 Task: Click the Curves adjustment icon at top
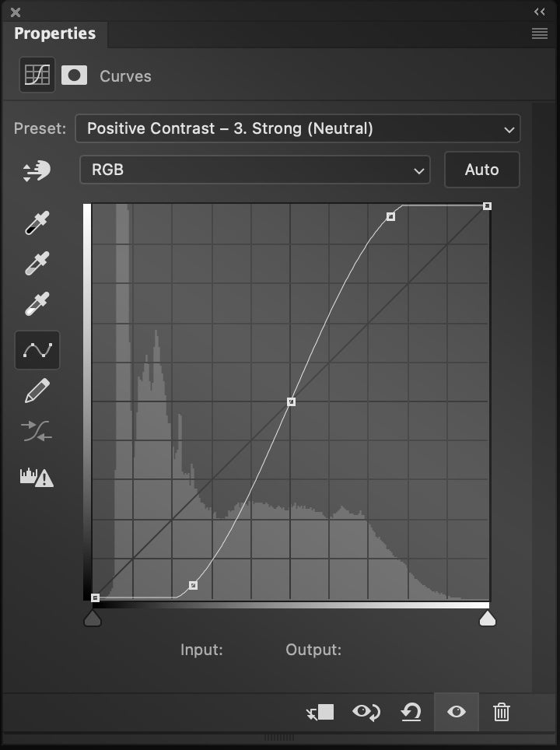pos(36,75)
